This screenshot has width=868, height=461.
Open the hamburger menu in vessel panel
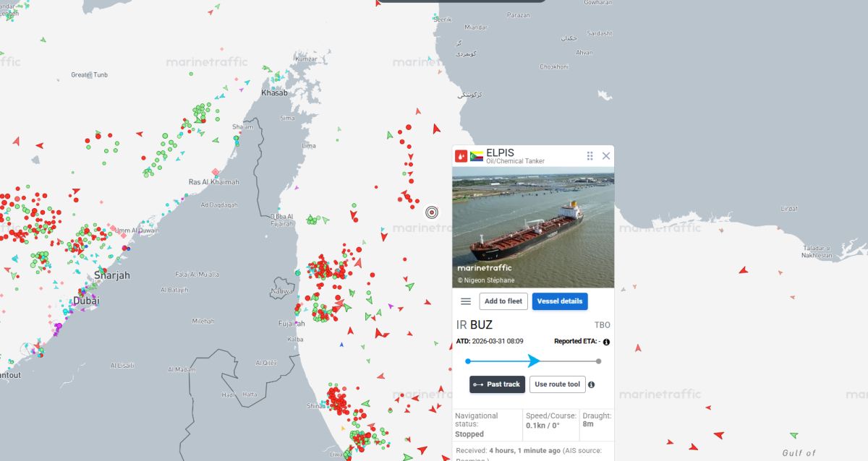coord(466,301)
